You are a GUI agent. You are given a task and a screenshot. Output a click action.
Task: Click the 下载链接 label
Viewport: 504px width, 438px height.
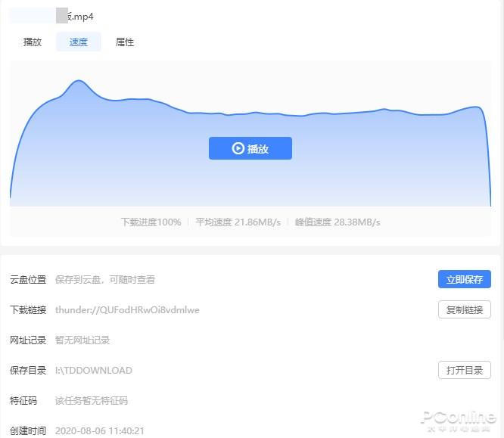(x=28, y=310)
